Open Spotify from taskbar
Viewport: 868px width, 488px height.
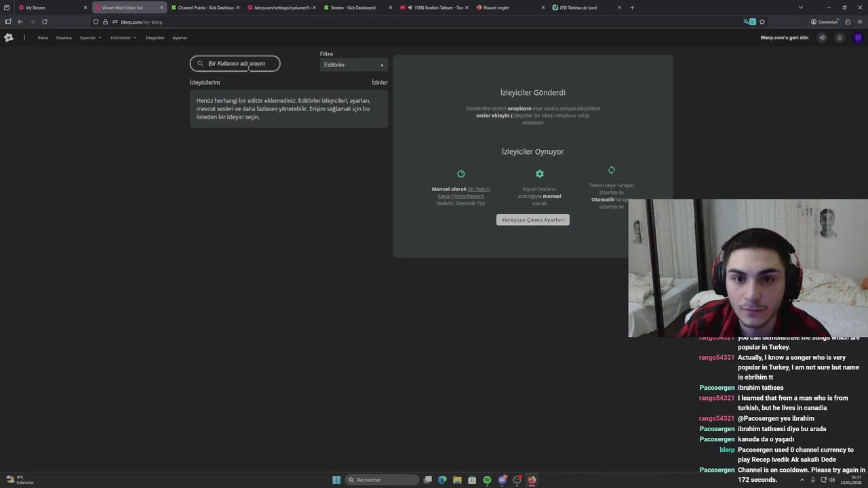tap(487, 480)
